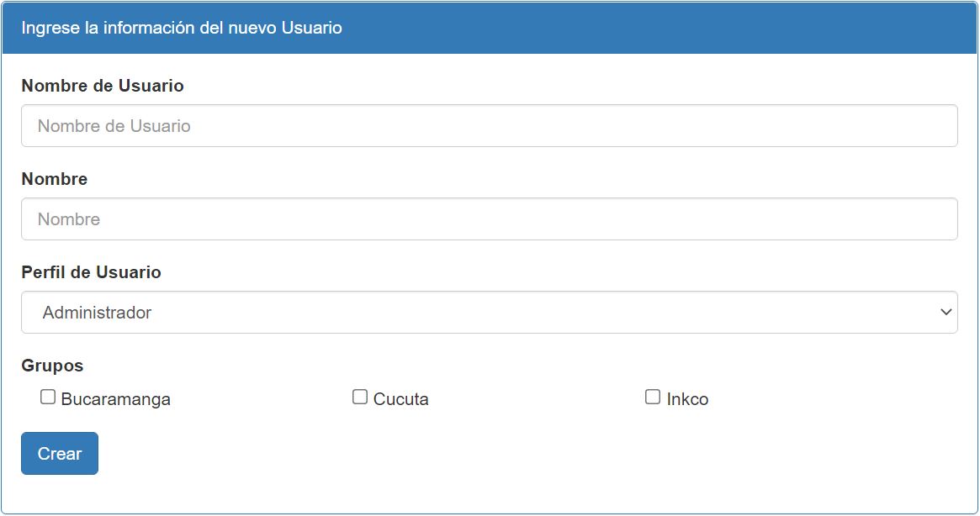Click the Bucaramanga label text
Image resolution: width=980 pixels, height=516 pixels.
116,399
